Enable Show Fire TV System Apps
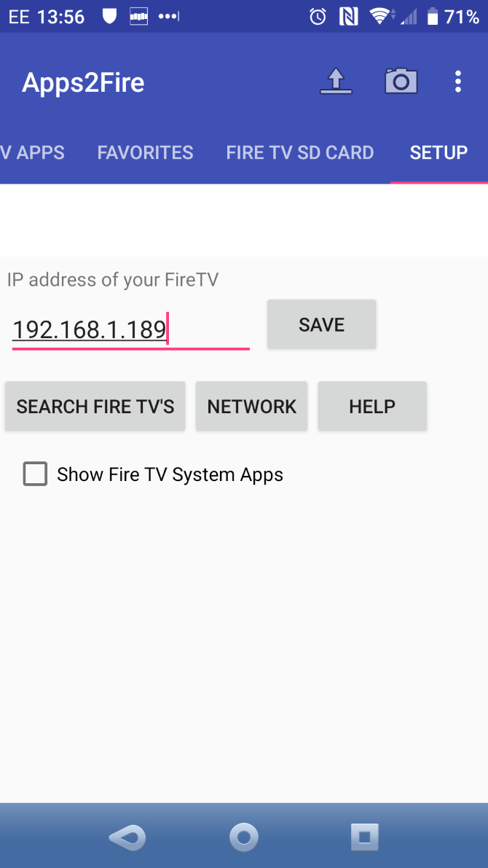Image resolution: width=488 pixels, height=868 pixels. click(x=34, y=474)
